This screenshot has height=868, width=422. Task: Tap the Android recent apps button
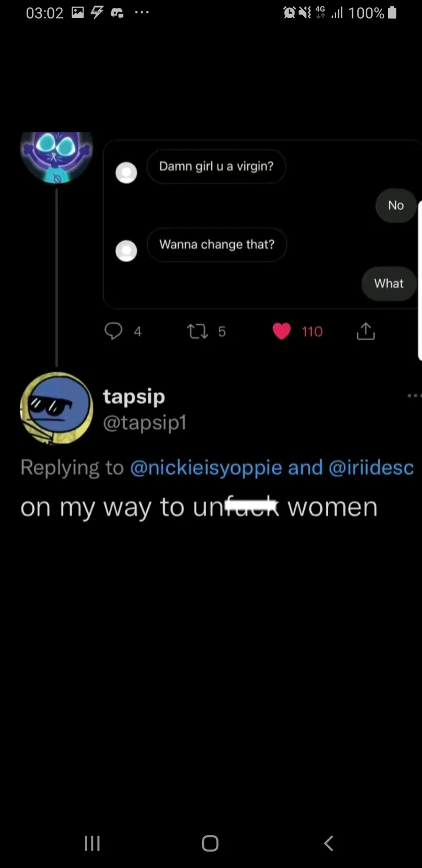92,843
